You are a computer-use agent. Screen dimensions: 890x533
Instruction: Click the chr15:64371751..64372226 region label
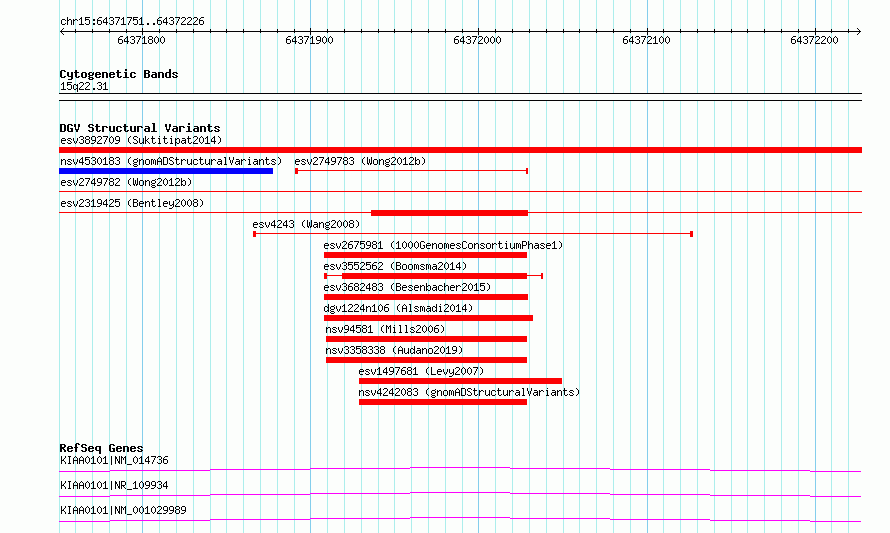tap(132, 22)
